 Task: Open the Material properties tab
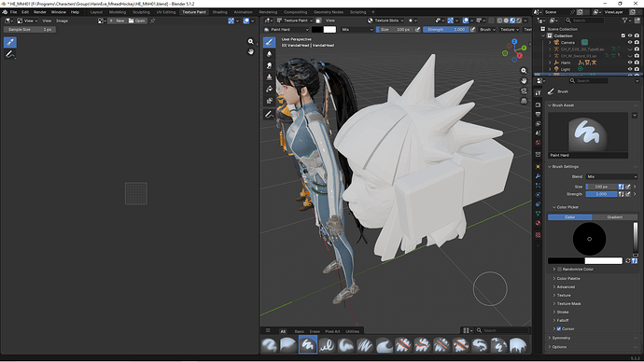pos(538,223)
